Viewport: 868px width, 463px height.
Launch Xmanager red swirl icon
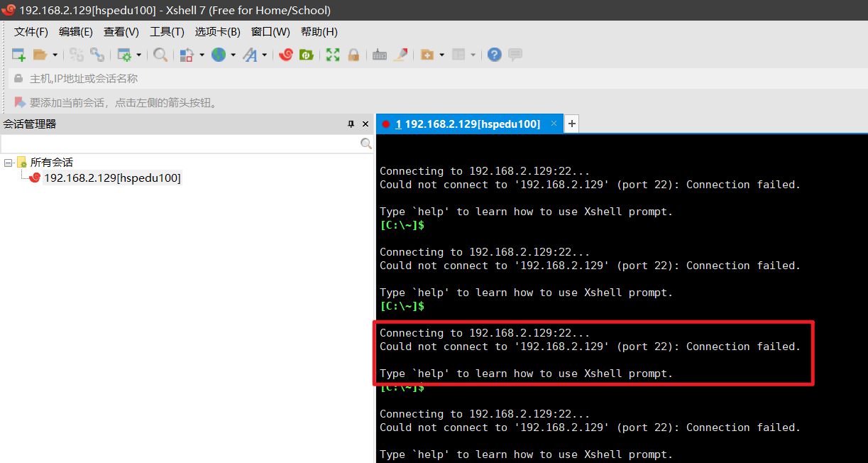pos(286,55)
